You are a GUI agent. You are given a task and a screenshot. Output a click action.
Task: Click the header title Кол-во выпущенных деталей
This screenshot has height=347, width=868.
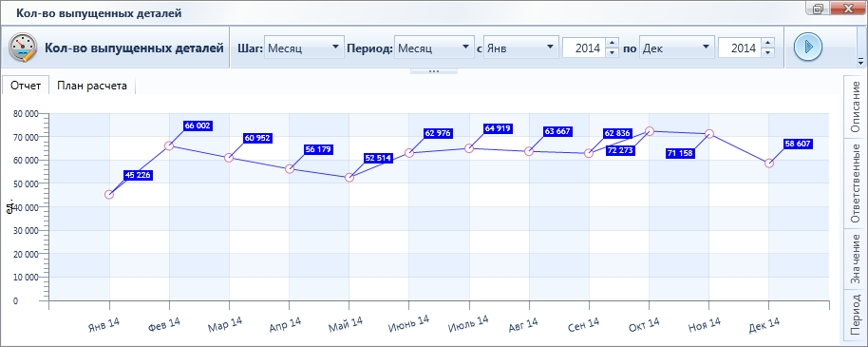click(x=135, y=48)
